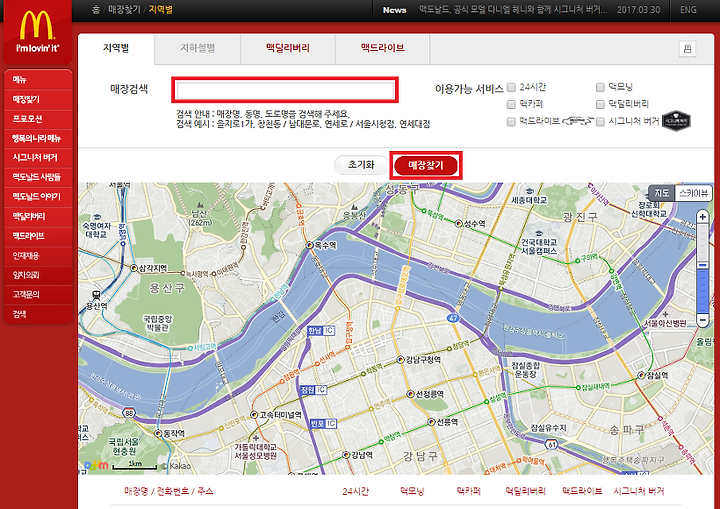Open 임차의뢰 in the sidebar
Screen dimensions: 720x509
[x=38, y=275]
